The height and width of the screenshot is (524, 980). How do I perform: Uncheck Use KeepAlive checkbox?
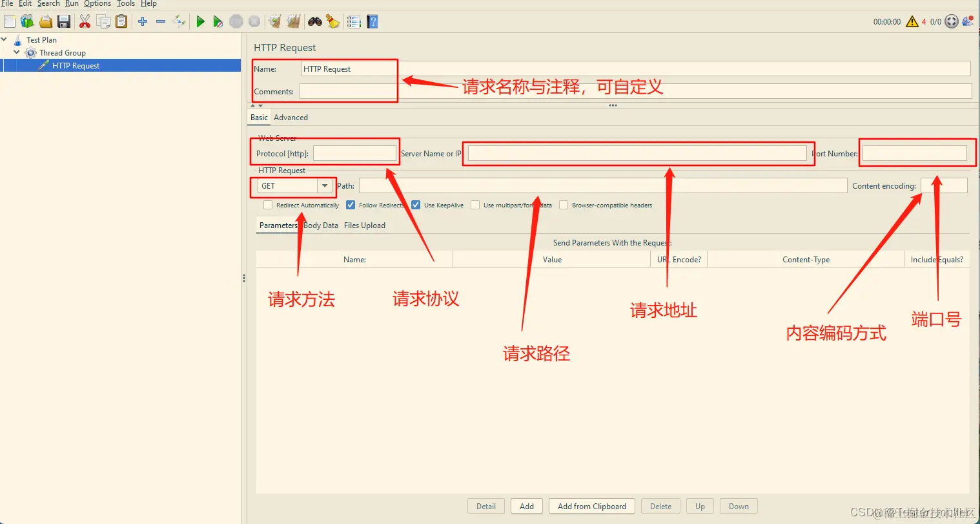pos(416,205)
